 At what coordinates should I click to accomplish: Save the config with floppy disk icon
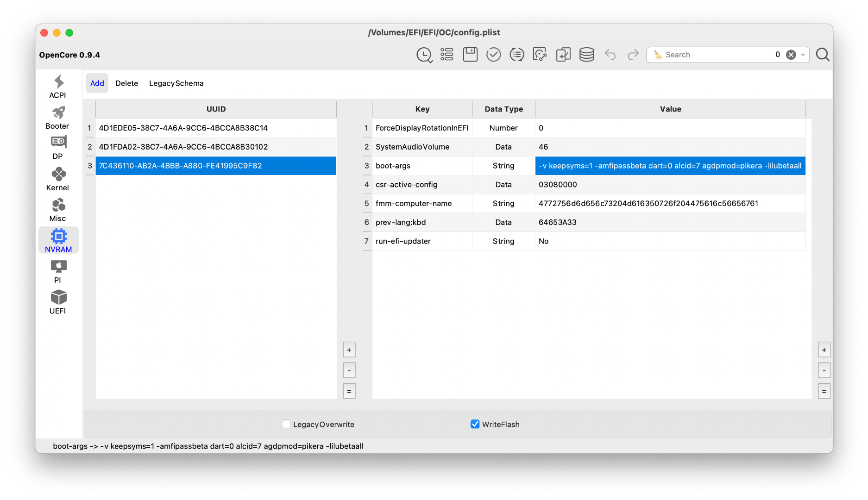470,55
